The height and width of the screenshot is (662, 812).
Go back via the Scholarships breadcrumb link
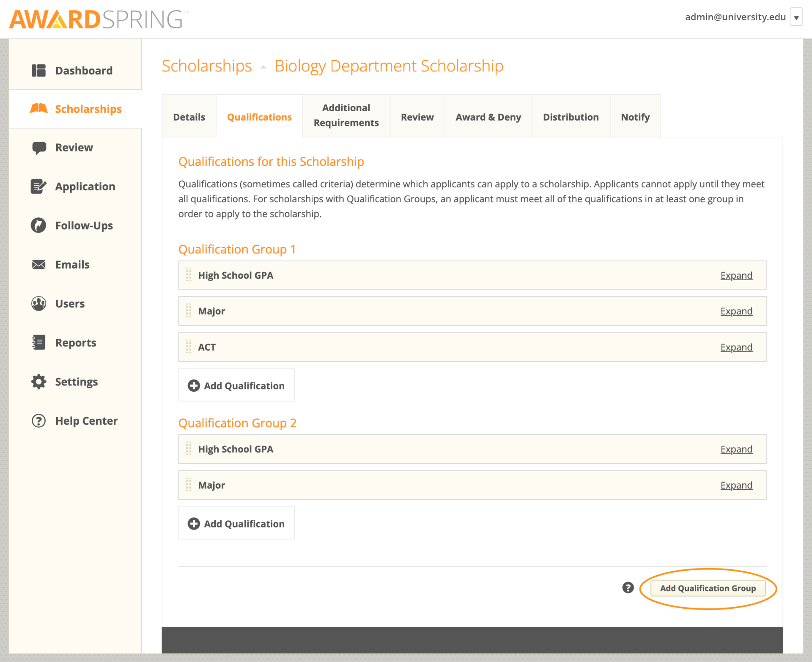(x=206, y=66)
